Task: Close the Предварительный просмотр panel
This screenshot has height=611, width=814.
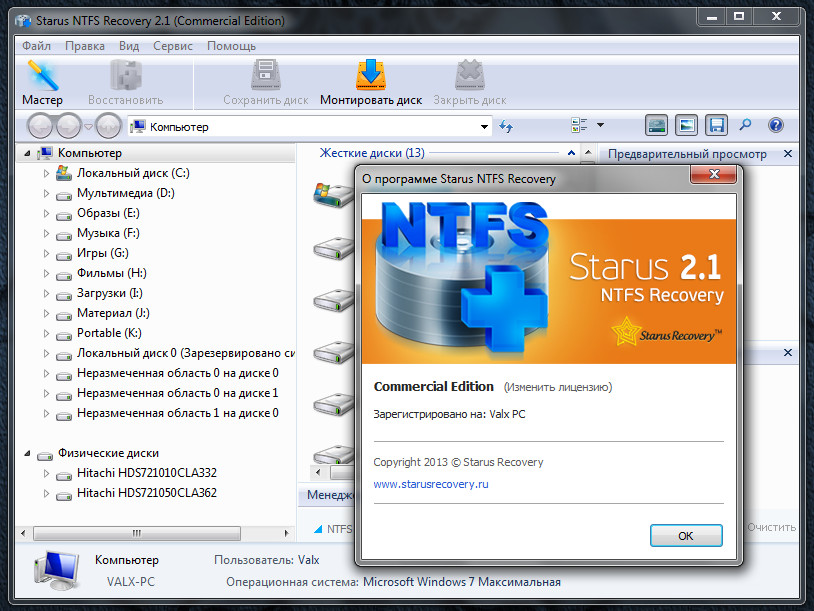Action: click(788, 154)
